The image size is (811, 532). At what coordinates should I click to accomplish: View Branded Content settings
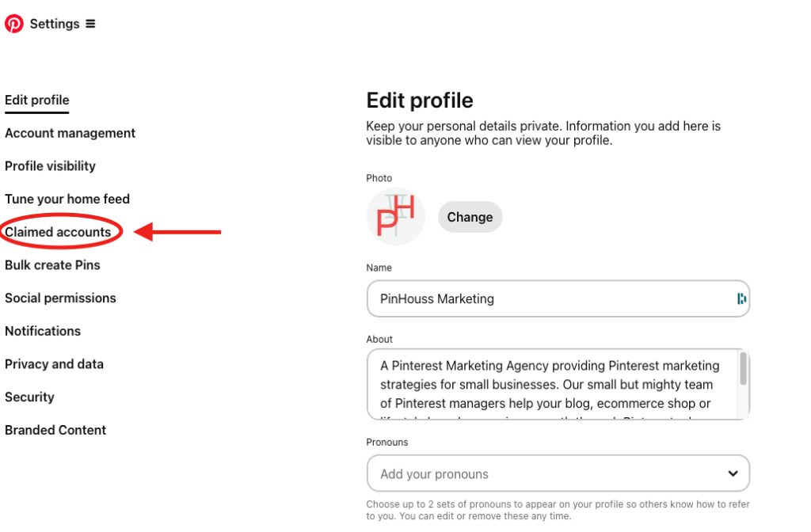tap(55, 430)
